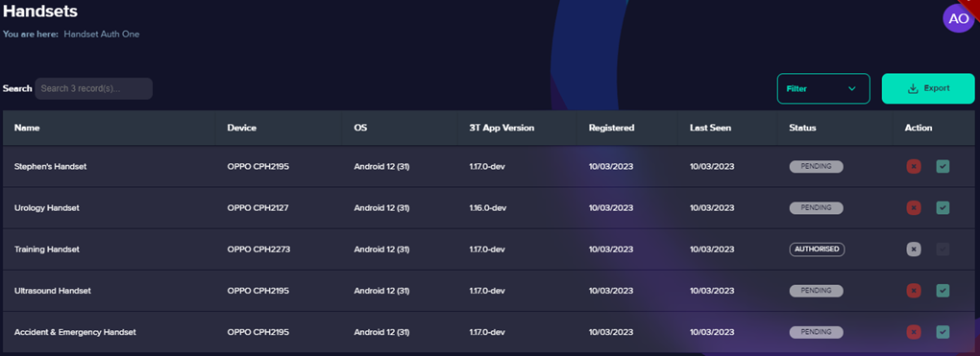Click the PENDING badge for Stephen's Handset
980x356 pixels.
pos(817,167)
